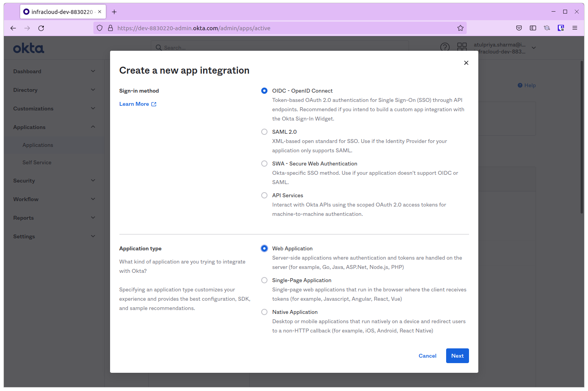Click the external link icon beside Learn More

coord(154,104)
